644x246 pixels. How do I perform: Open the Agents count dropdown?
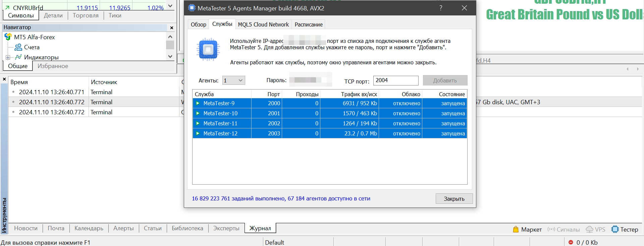(233, 80)
